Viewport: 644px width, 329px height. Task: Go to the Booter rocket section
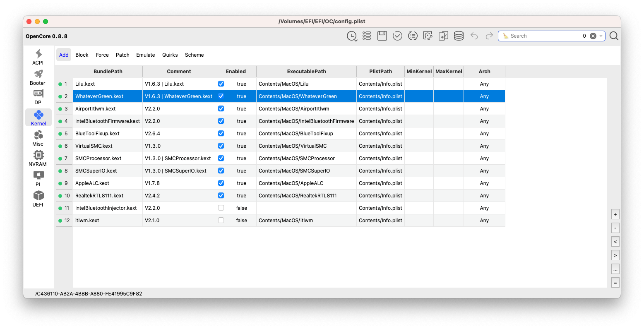pyautogui.click(x=38, y=77)
